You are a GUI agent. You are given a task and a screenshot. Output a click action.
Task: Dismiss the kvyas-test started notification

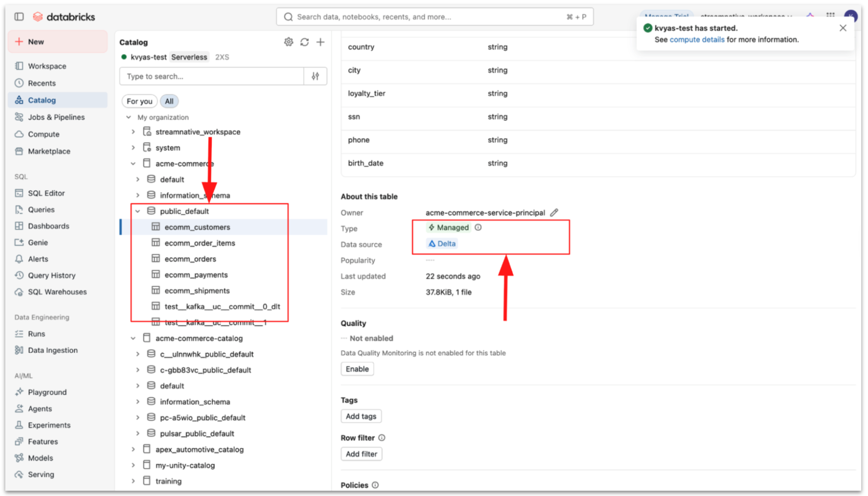tap(843, 28)
